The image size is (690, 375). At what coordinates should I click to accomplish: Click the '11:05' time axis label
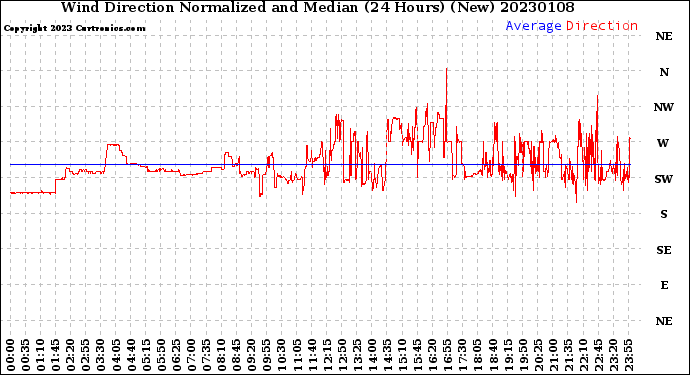(297, 355)
